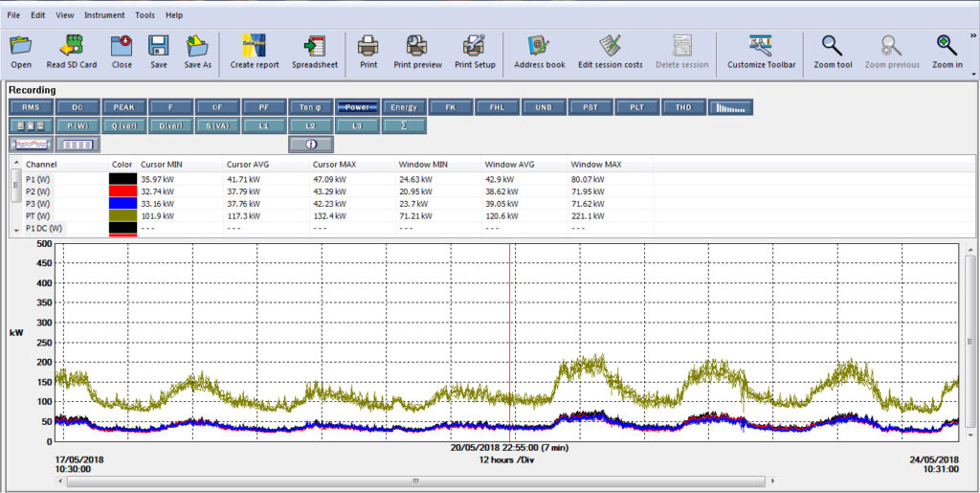Open the Tools menu
The height and width of the screenshot is (493, 980).
(145, 15)
